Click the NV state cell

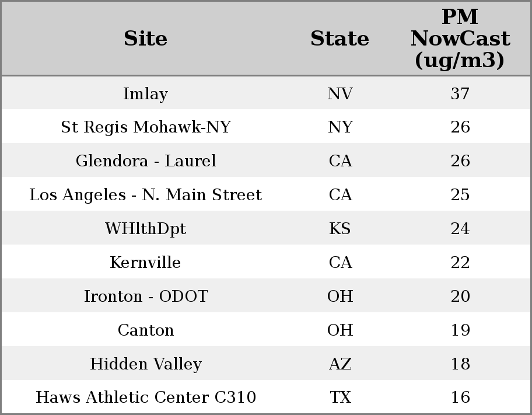point(339,93)
